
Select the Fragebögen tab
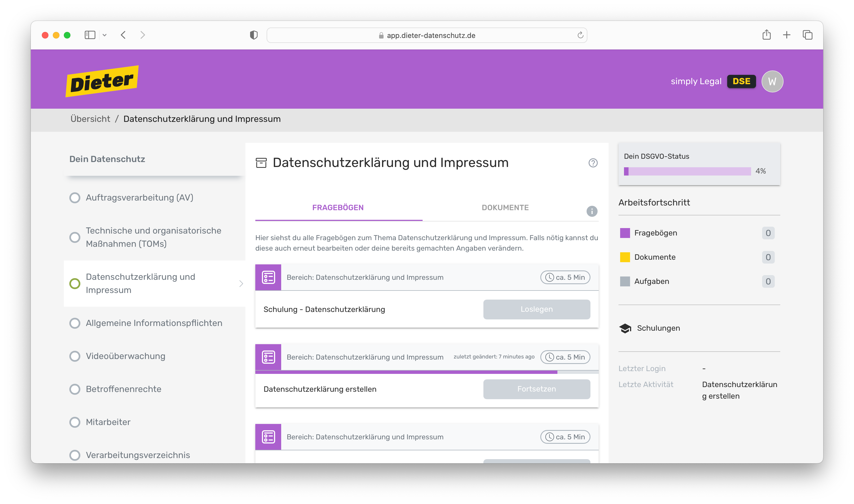tap(338, 207)
